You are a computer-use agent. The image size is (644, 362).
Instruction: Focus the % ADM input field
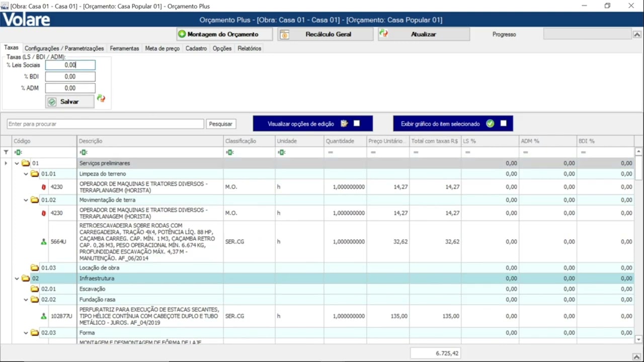point(70,88)
